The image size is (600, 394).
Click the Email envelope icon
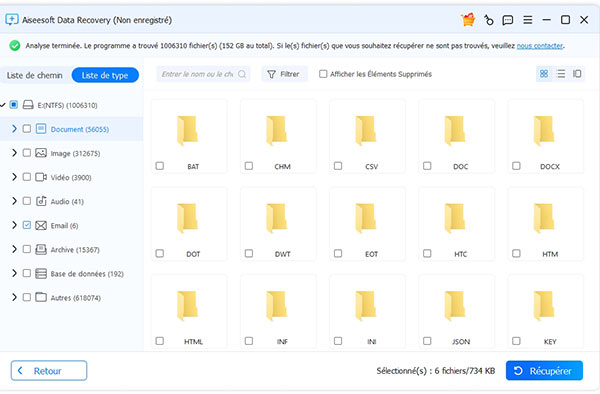click(41, 225)
